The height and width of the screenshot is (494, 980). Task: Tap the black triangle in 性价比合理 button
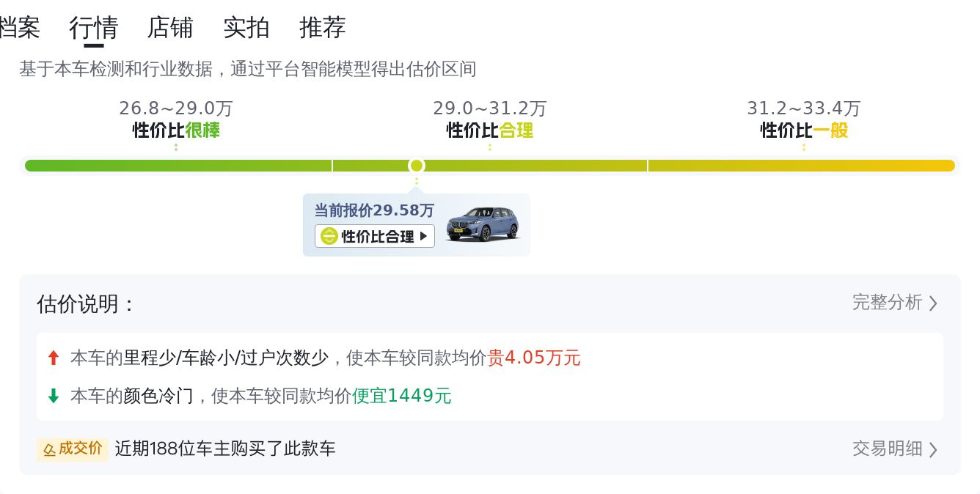423,236
